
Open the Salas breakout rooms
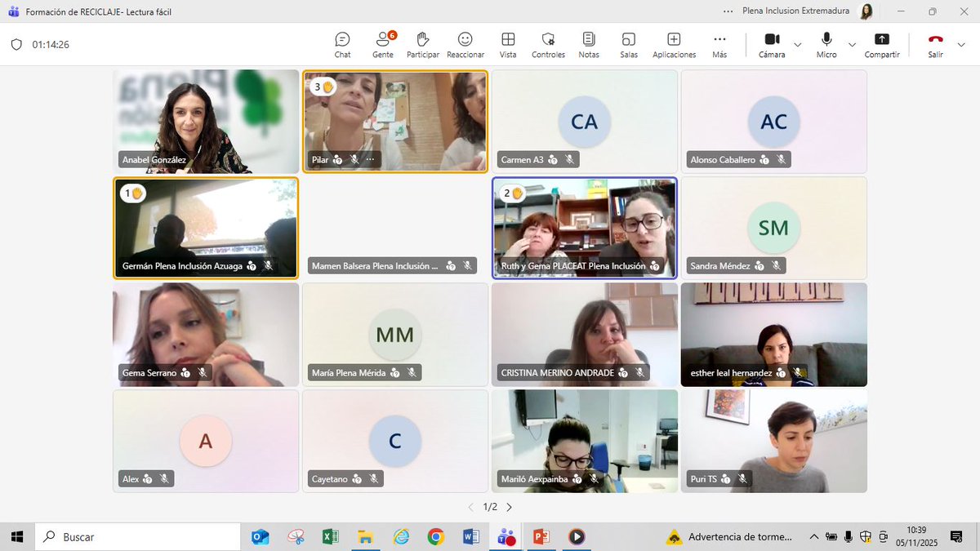click(x=628, y=44)
